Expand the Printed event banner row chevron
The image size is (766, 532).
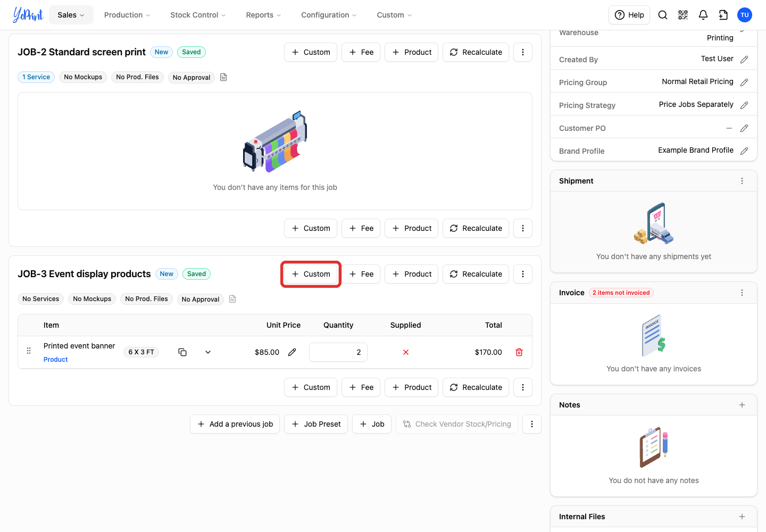[x=208, y=352]
